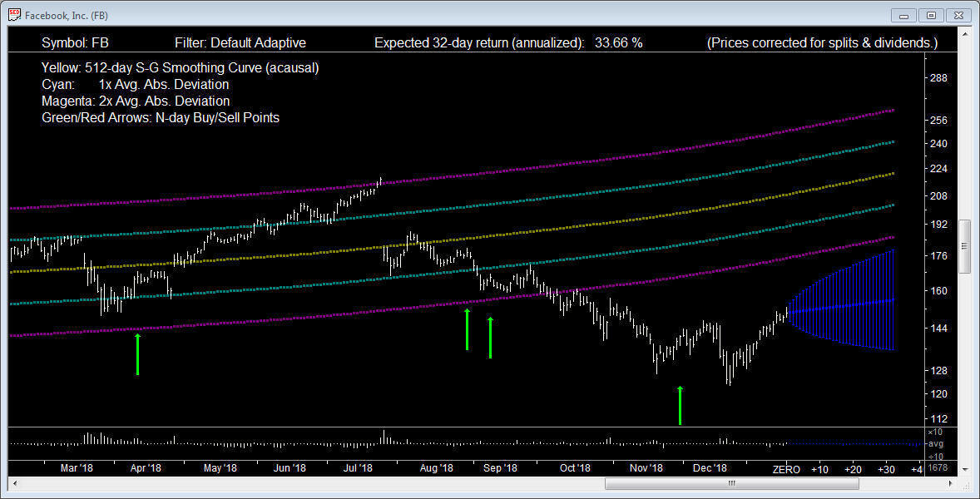
Task: Click the 'avg' volume scale label
Action: click(935, 444)
